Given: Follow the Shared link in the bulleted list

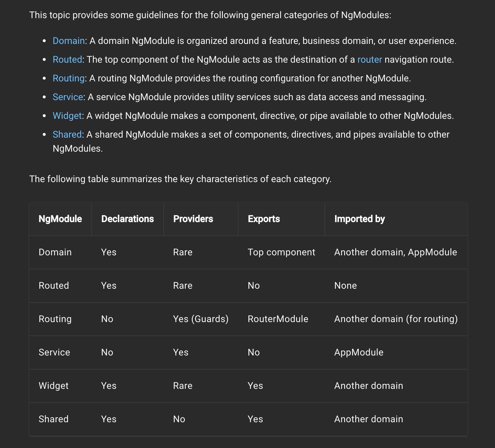Looking at the screenshot, I should 67,134.
